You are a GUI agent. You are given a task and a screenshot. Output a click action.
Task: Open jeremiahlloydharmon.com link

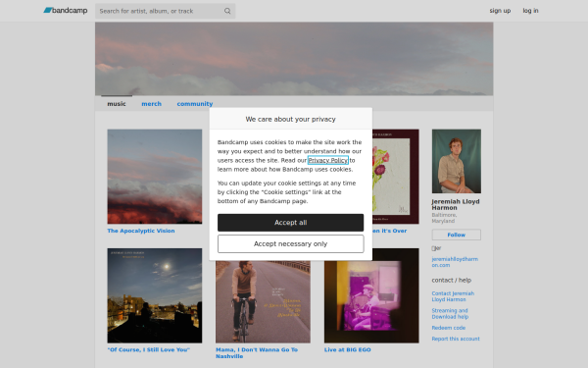[x=455, y=262]
